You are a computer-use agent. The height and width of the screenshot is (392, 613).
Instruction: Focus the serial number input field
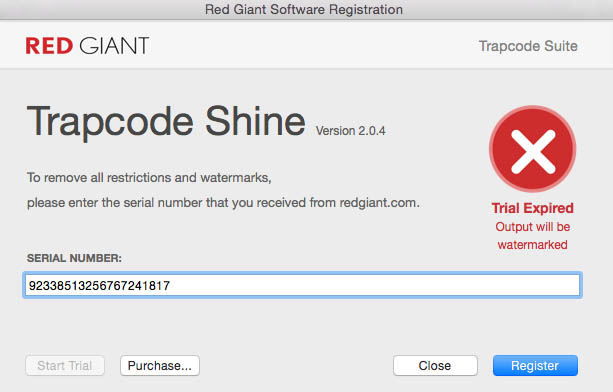coord(302,285)
